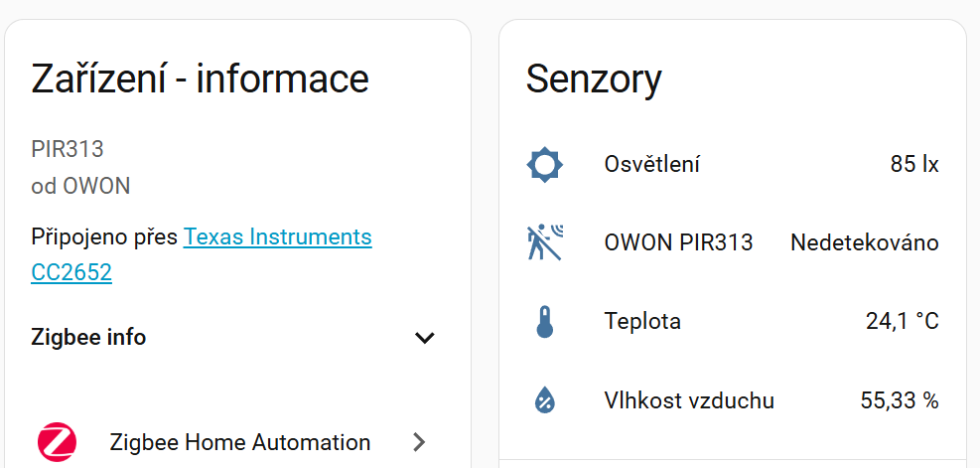Open the Texas Instruments CC2652 link
Viewport: 980px width, 468px height.
(x=277, y=238)
